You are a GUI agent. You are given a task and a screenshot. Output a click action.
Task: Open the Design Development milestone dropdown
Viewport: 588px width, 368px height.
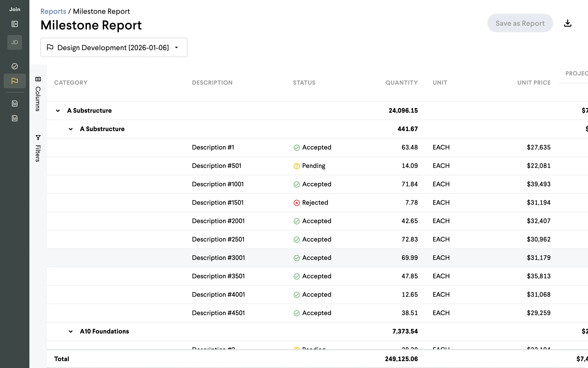click(114, 48)
